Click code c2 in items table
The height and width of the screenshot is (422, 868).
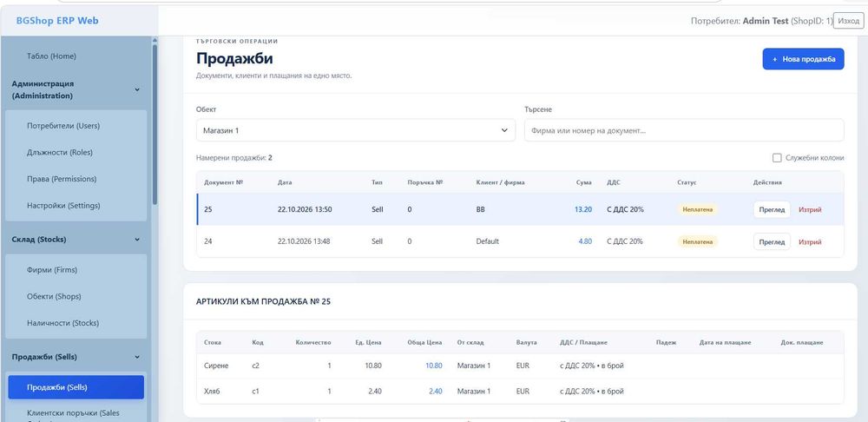click(x=256, y=366)
